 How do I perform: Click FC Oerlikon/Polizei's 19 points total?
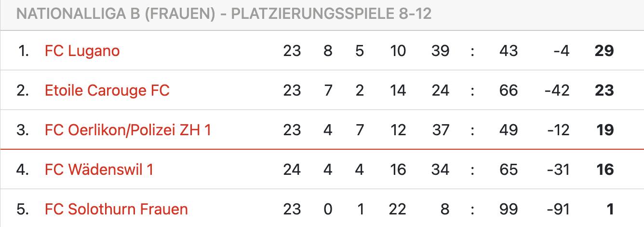coord(604,130)
